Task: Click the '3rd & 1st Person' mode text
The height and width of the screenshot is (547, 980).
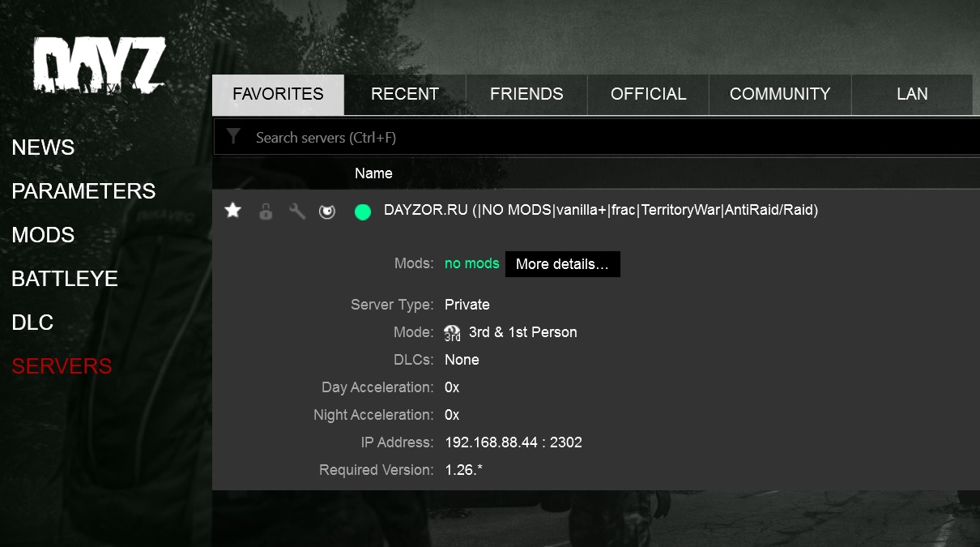Action: click(x=523, y=332)
